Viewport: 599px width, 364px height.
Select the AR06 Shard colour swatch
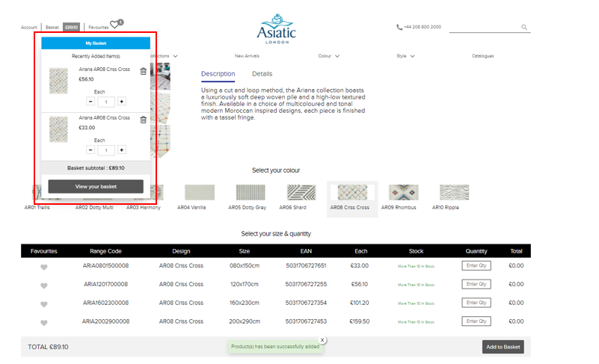[301, 193]
